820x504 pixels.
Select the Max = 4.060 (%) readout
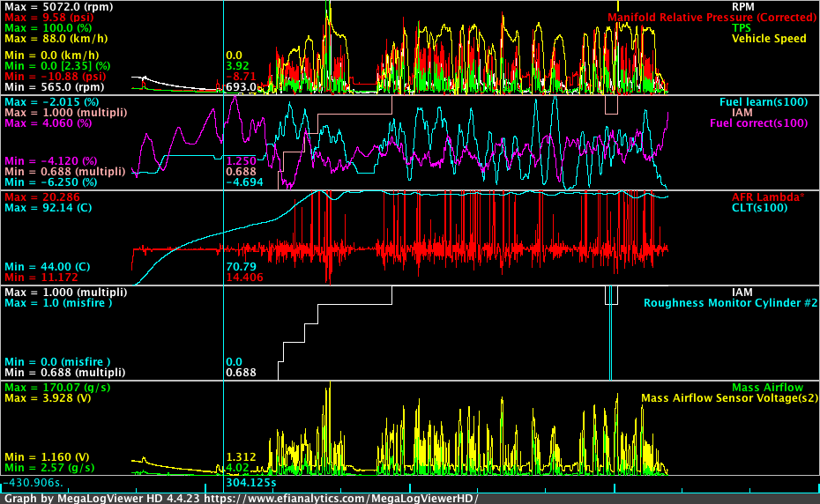click(x=48, y=122)
